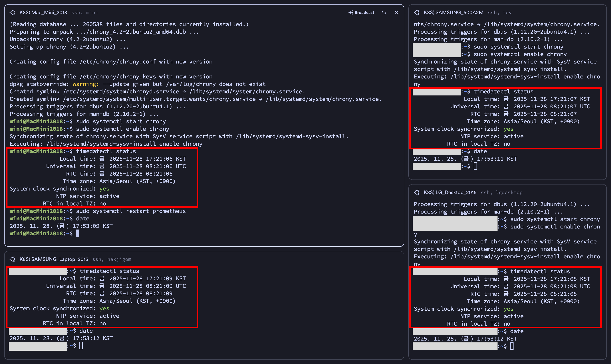This screenshot has width=611, height=364.
Task: Select the K8S) SAMSUNG_Laptop_2015 pane title
Action: 54,259
